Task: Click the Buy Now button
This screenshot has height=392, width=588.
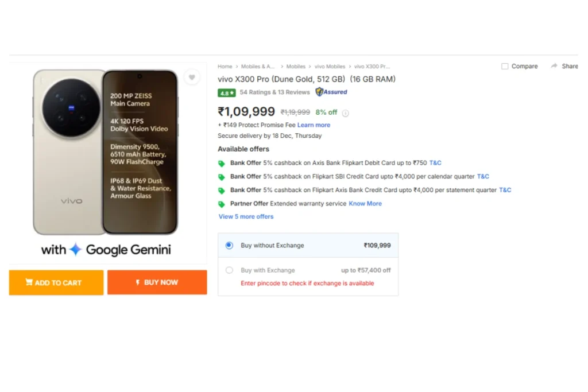Action: [157, 282]
